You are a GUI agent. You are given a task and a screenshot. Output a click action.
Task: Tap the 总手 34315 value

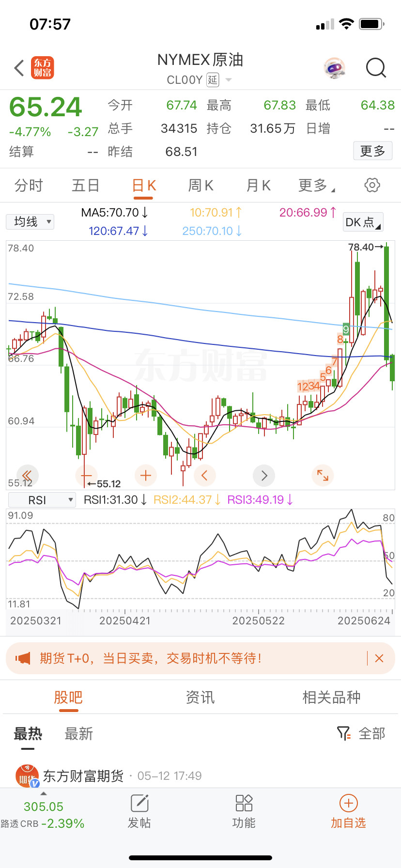(179, 128)
